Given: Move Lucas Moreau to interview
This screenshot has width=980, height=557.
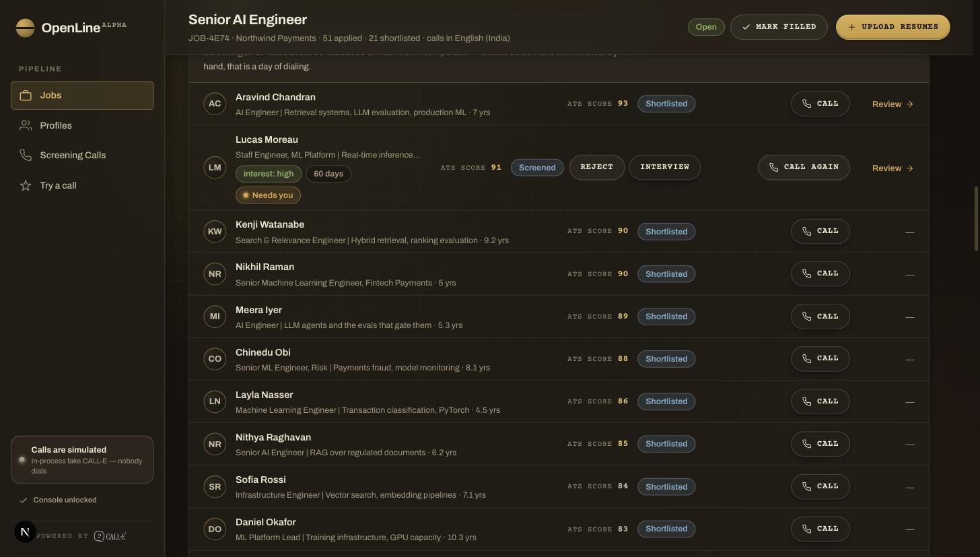Looking at the screenshot, I should (x=665, y=167).
